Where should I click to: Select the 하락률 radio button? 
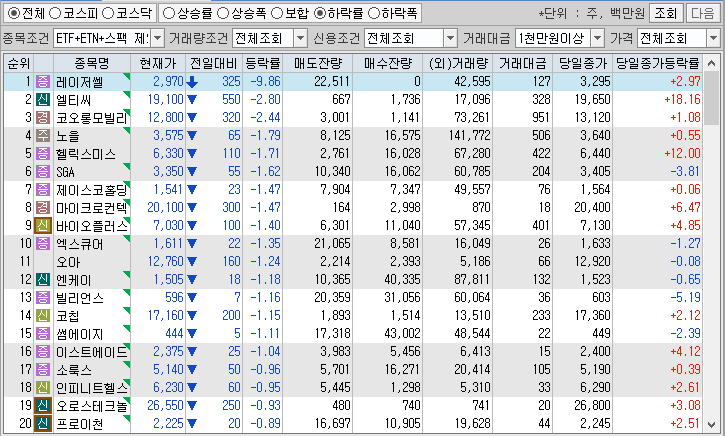pos(319,13)
